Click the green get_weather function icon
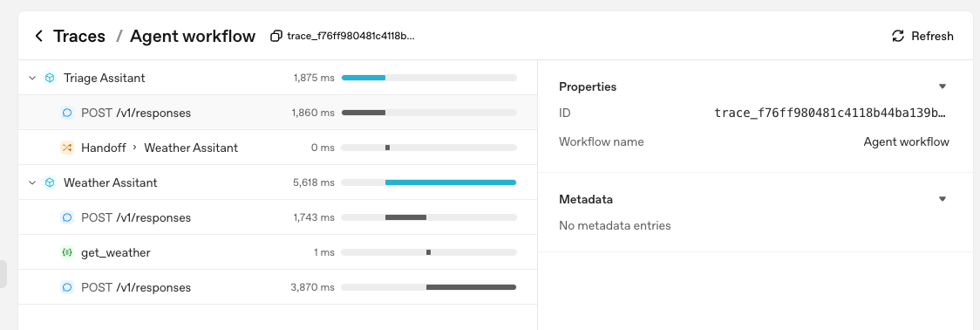 67,253
